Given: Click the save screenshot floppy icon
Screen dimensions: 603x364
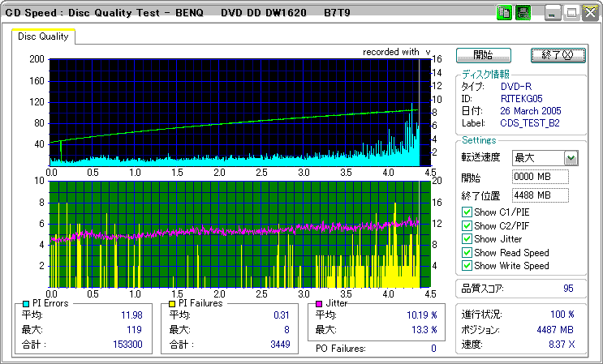Looking at the screenshot, I should (x=523, y=13).
